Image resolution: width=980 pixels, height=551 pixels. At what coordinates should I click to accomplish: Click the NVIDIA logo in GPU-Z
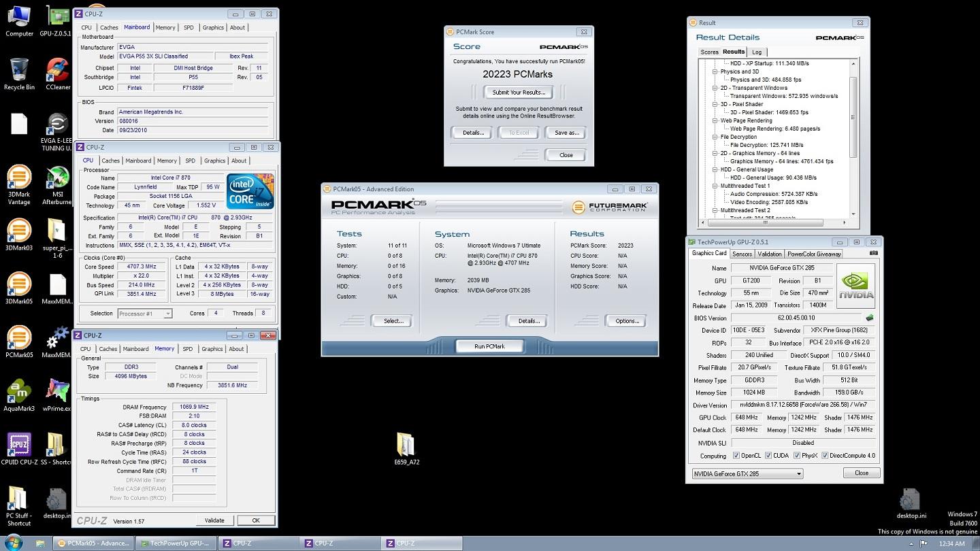tap(855, 286)
